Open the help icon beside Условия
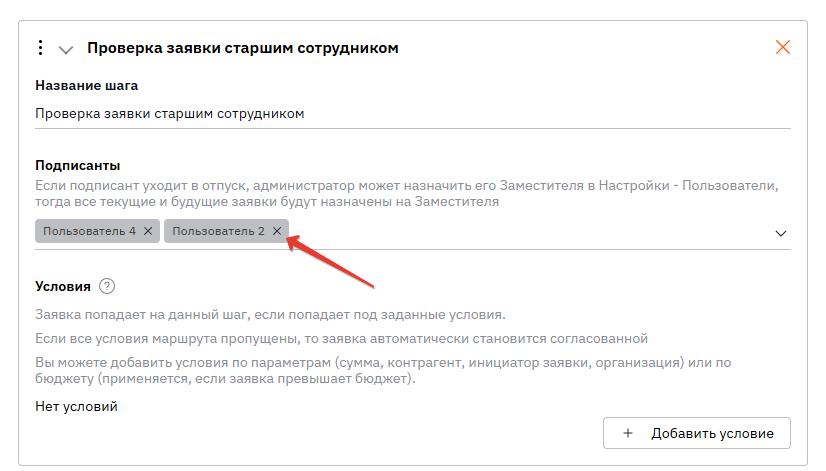This screenshot has height=471, width=826. pos(107,286)
